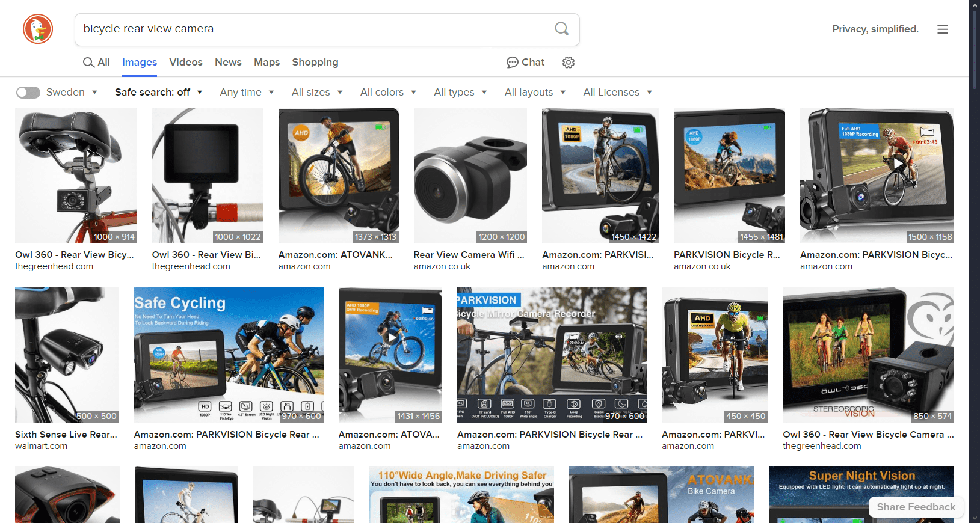The height and width of the screenshot is (523, 980).
Task: Open the All layouts filter dropdown
Action: coord(535,92)
